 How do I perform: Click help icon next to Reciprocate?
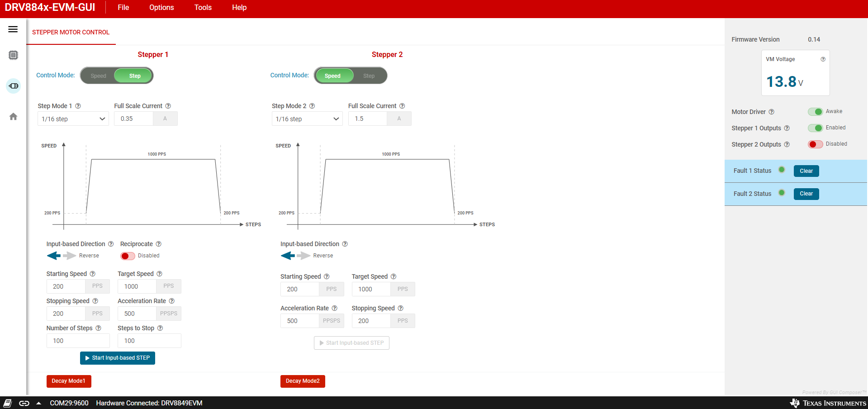[158, 244]
